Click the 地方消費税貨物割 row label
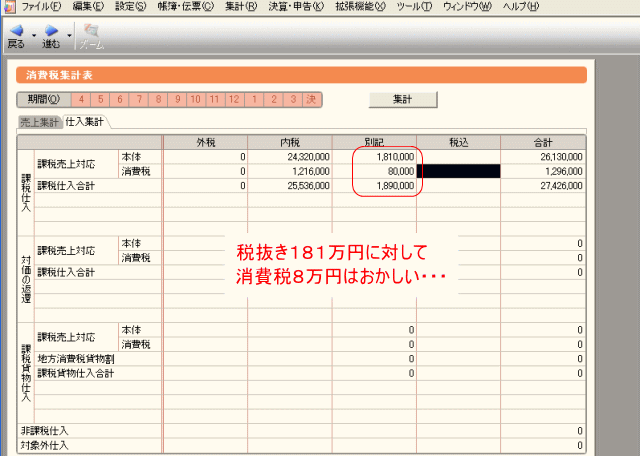Image resolution: width=640 pixels, height=456 pixels. pyautogui.click(x=76, y=359)
